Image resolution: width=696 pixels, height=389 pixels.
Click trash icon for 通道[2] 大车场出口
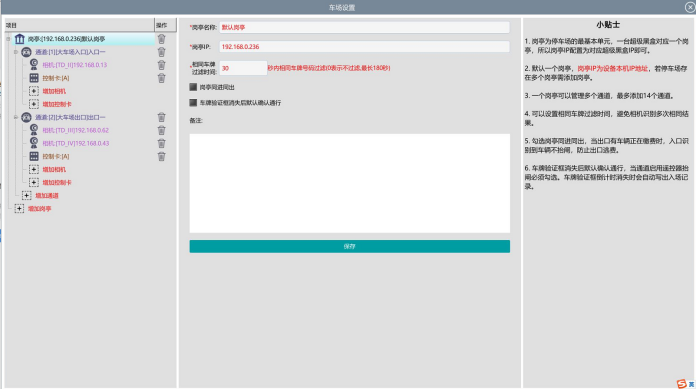click(162, 117)
